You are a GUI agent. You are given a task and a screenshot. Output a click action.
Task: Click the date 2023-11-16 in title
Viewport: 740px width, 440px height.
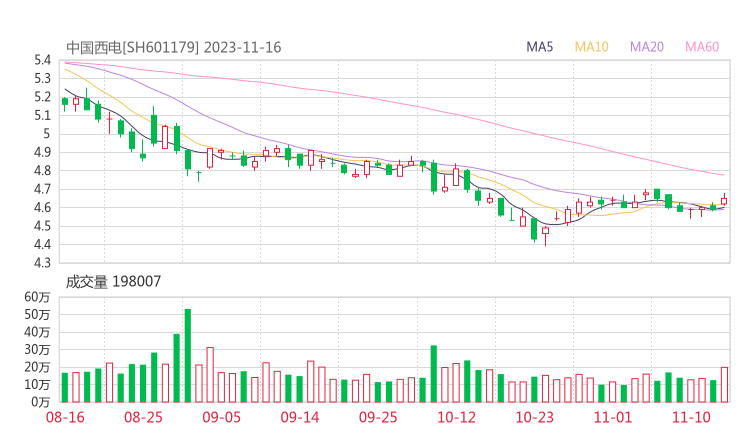[243, 47]
